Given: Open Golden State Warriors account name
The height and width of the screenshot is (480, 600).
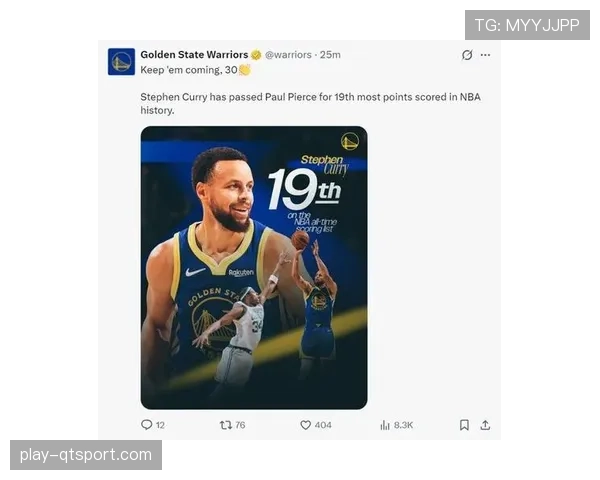Looking at the screenshot, I should (194, 55).
